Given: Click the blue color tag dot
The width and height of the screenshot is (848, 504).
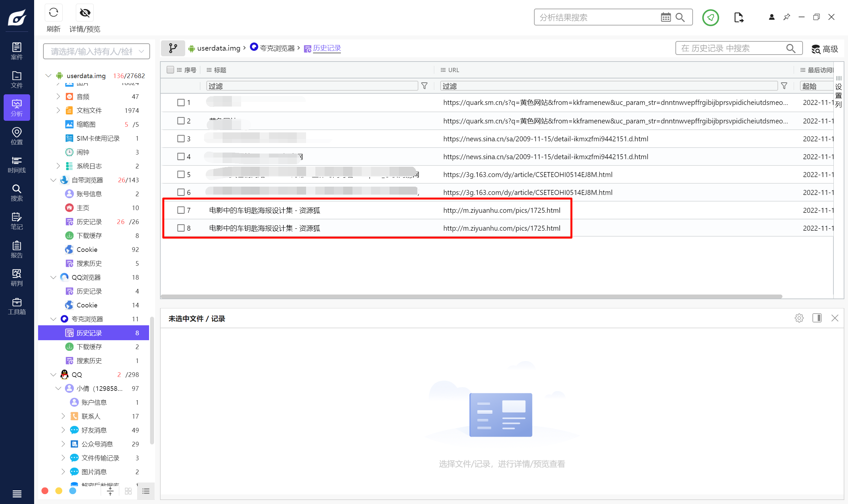Looking at the screenshot, I should click(x=73, y=491).
